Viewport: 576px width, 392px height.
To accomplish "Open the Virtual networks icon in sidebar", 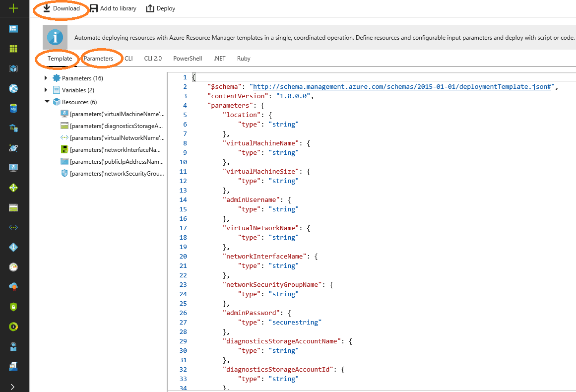I will pos(13,227).
